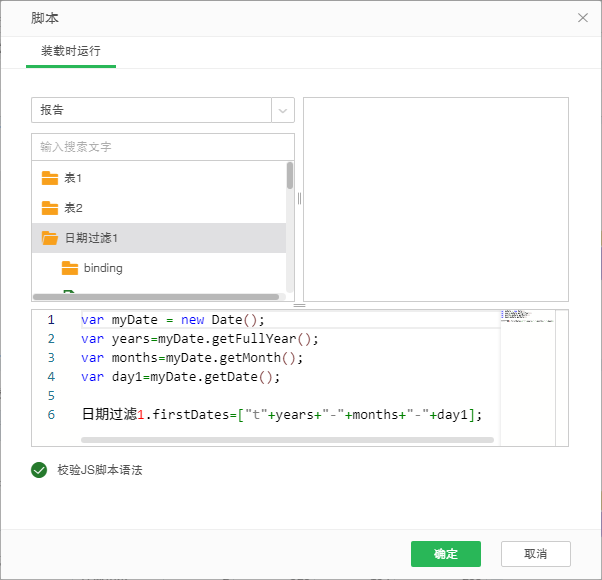Open the 报告 dropdown arrow

(x=283, y=110)
